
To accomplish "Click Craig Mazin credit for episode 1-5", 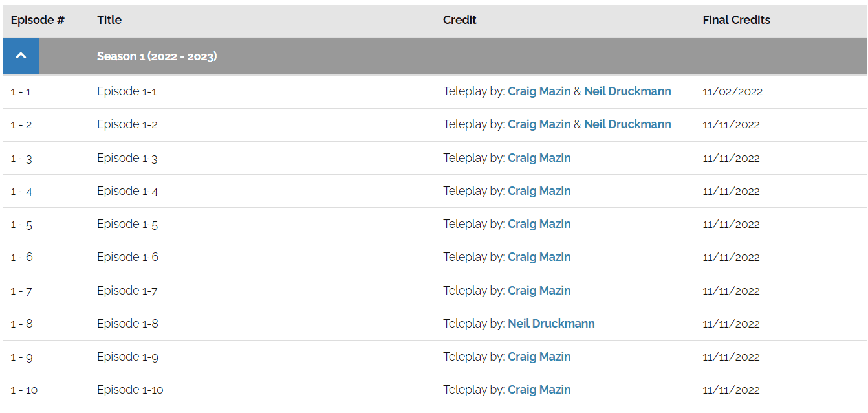I will [539, 224].
